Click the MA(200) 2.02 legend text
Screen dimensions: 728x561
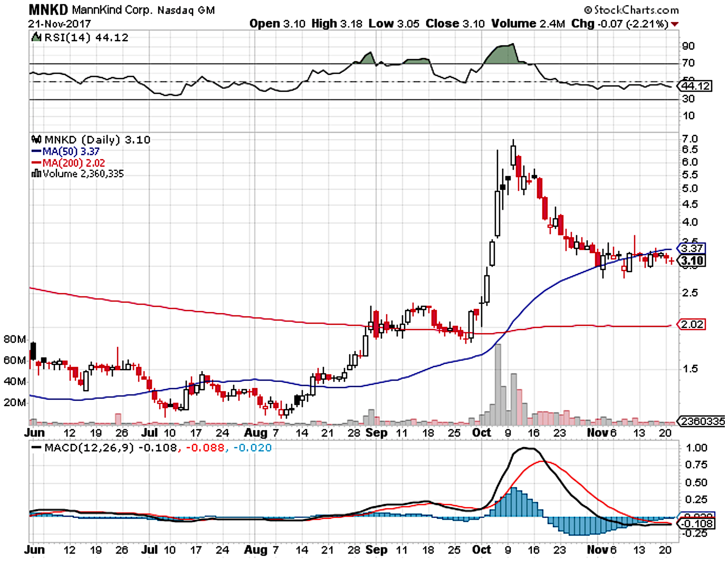click(74, 163)
